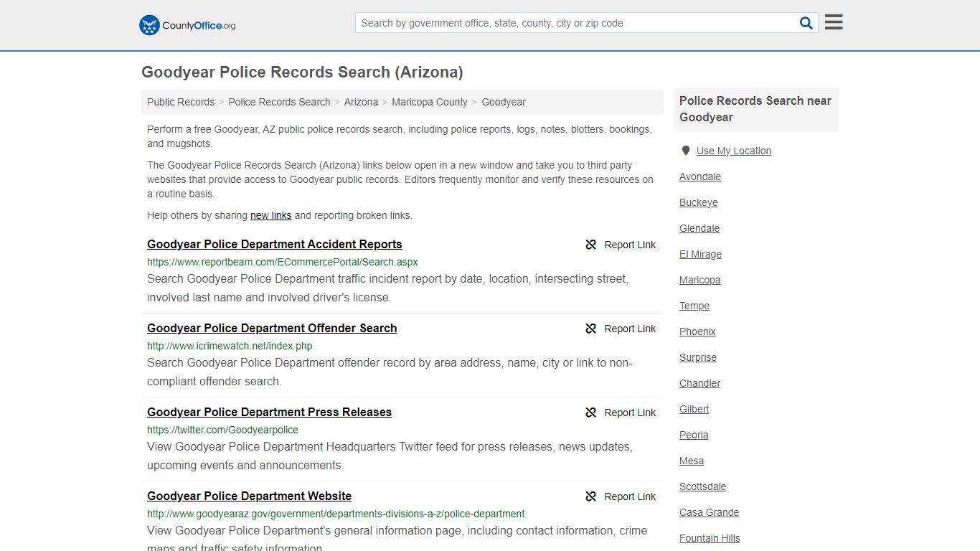Select Fountain Hills in nearby cities
Viewport: 980px width, 551px height.
(x=710, y=538)
